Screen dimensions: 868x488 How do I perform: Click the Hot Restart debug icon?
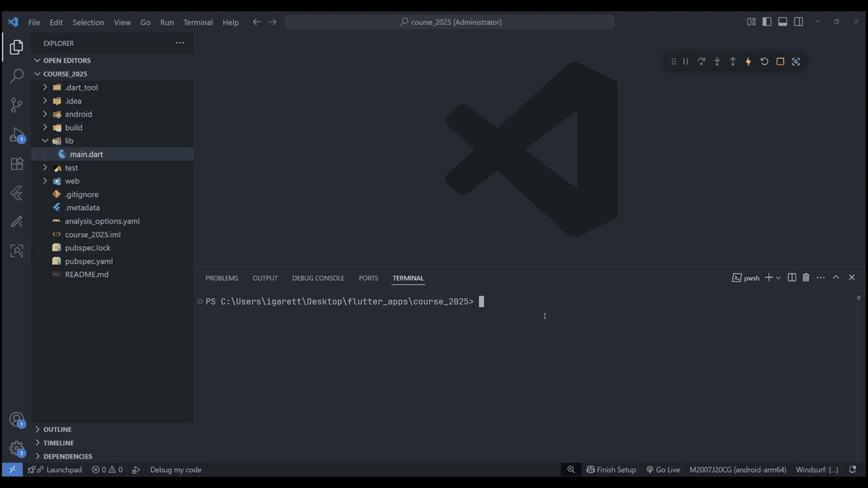pos(764,61)
